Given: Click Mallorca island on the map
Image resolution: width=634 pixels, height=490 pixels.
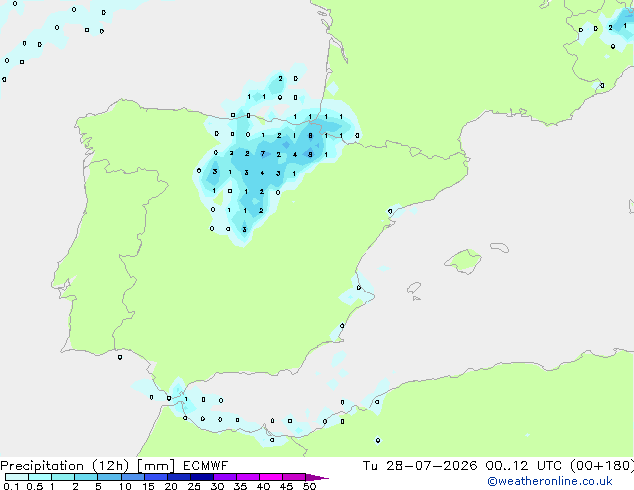Looking at the screenshot, I should 463,261.
